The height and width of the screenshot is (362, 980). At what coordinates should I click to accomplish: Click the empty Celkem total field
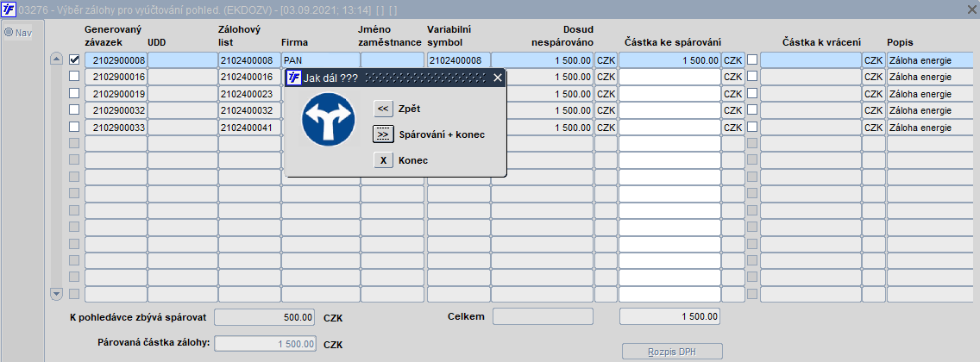tap(543, 316)
